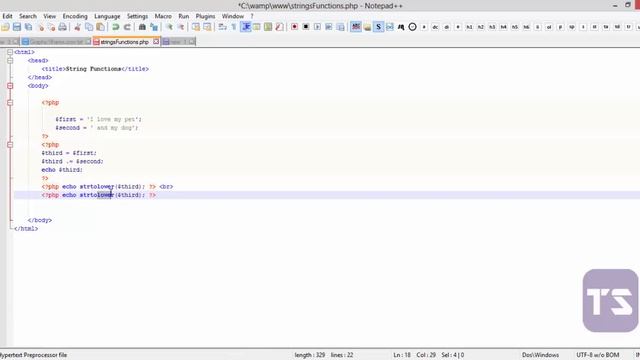Click the h6 tag toolbar button

click(527, 27)
